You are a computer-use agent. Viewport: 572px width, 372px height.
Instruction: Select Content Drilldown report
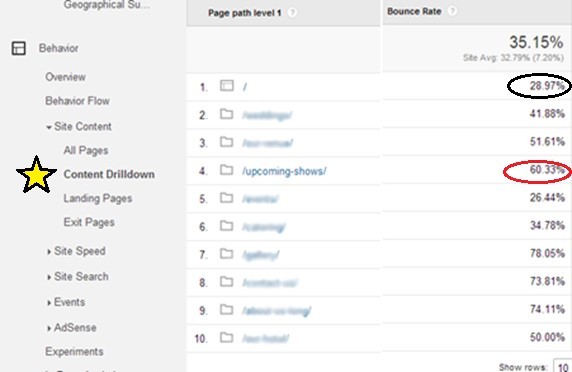109,174
